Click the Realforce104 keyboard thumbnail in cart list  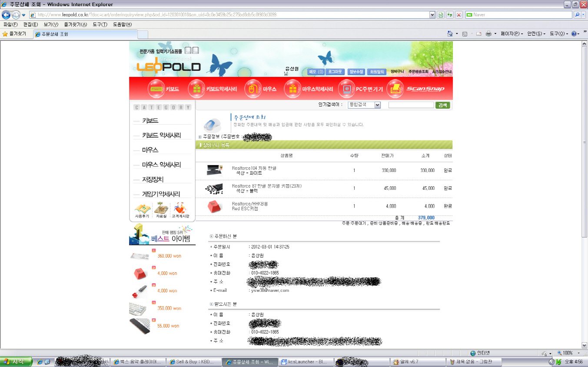coord(215,170)
